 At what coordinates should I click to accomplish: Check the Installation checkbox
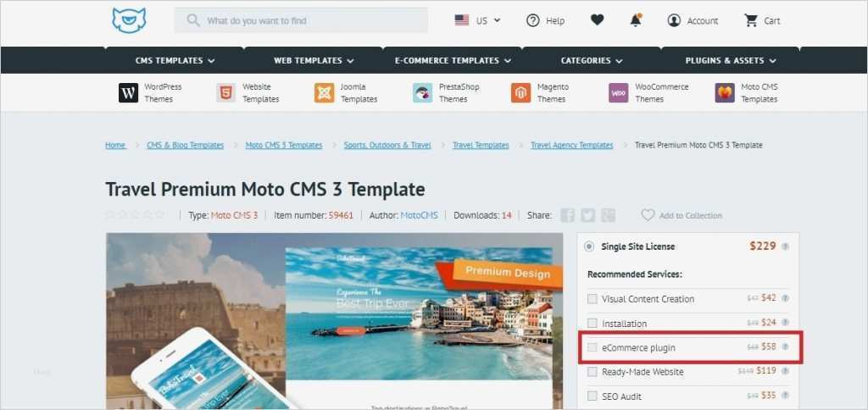[x=593, y=323]
